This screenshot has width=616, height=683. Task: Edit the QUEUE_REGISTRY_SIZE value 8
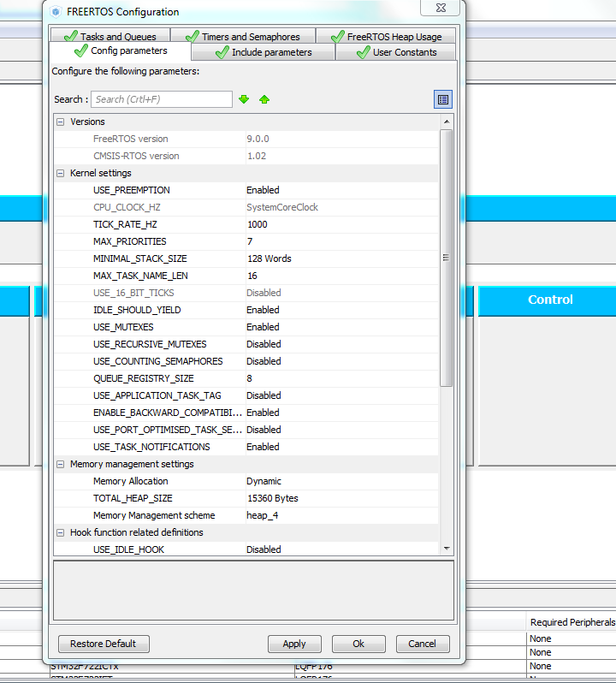[x=341, y=378]
